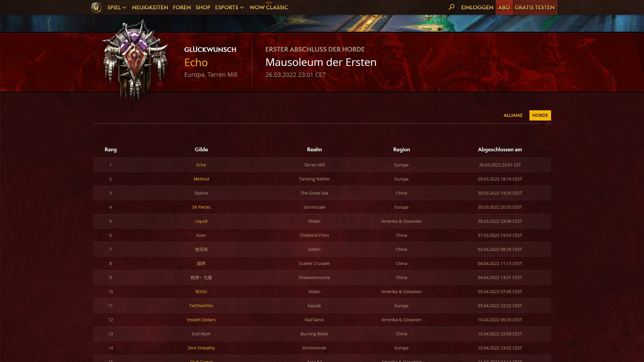Open the search magnifier icon
Image resolution: width=644 pixels, height=362 pixels.
coord(451,7)
